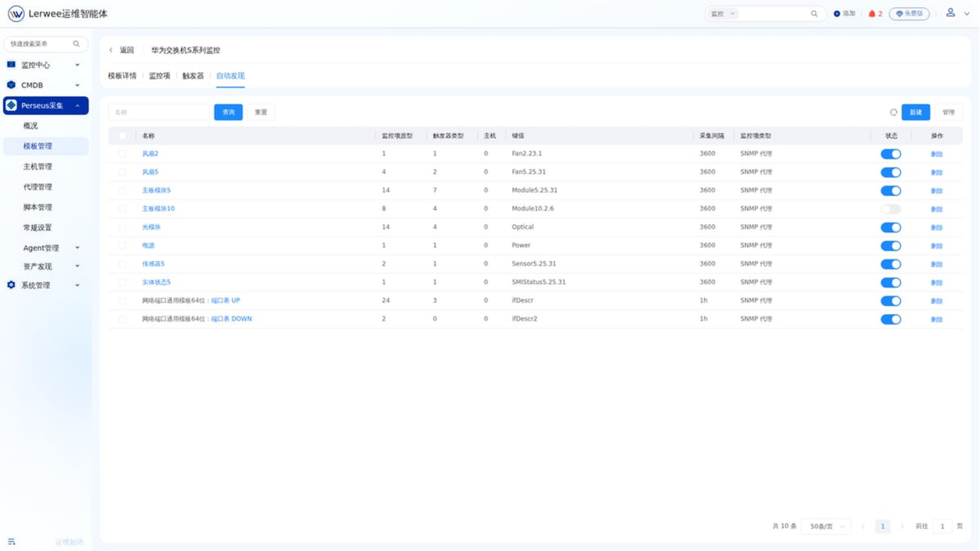Click the CMDB cube icon in sidebar
This screenshot has height=551, width=980.
coord(11,85)
